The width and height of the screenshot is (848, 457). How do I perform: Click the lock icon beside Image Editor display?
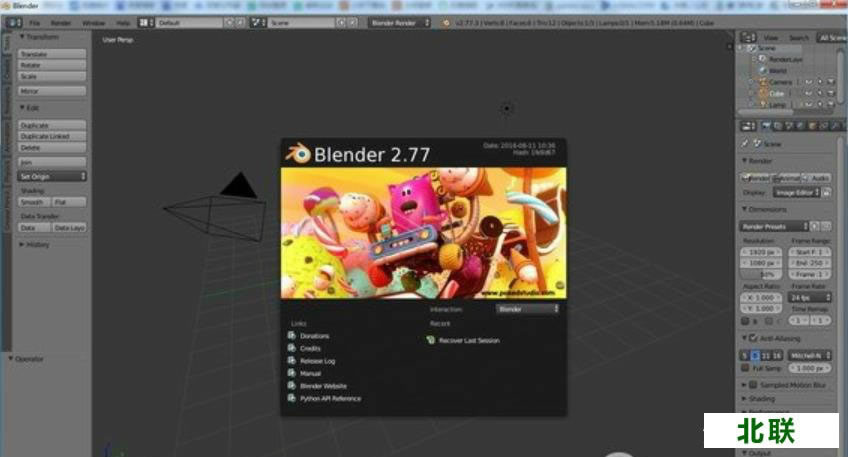tap(827, 193)
